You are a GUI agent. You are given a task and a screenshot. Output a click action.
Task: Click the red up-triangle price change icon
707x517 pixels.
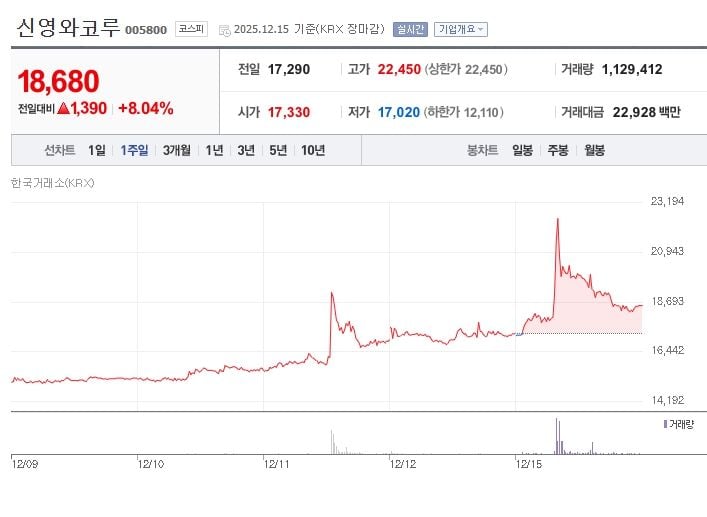pyautogui.click(x=63, y=108)
